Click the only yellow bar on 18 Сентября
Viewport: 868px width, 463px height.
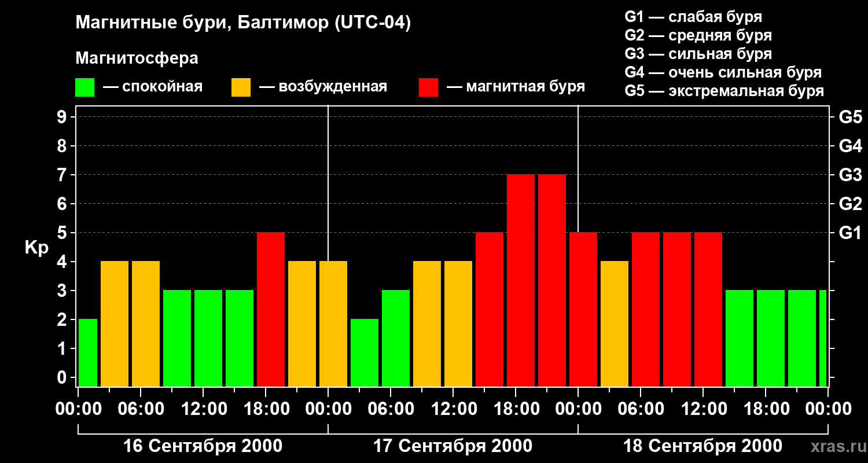(x=615, y=324)
